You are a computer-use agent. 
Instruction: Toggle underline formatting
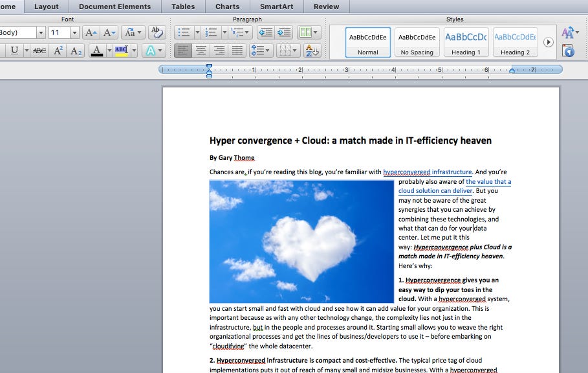[15, 49]
